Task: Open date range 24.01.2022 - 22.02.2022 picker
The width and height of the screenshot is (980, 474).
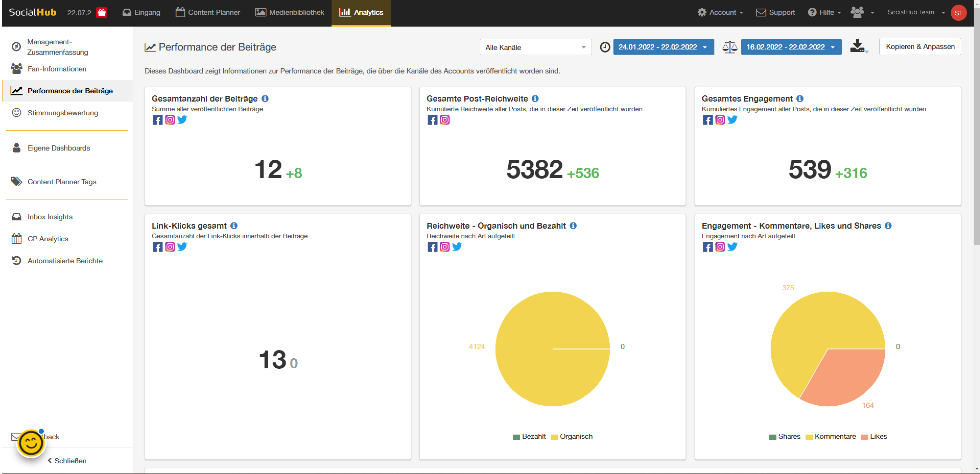Action: coord(663,47)
